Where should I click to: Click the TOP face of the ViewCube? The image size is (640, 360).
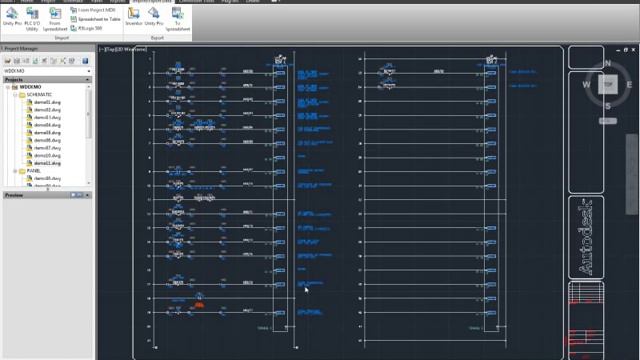point(608,84)
